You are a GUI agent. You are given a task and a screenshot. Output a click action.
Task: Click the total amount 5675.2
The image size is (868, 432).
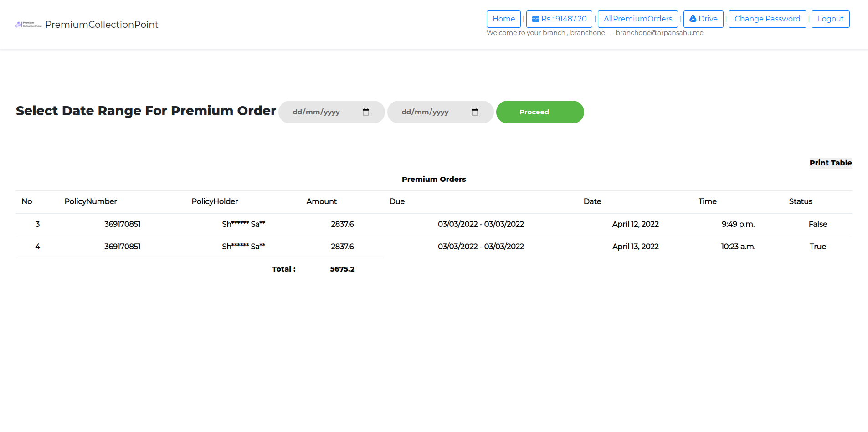342,269
